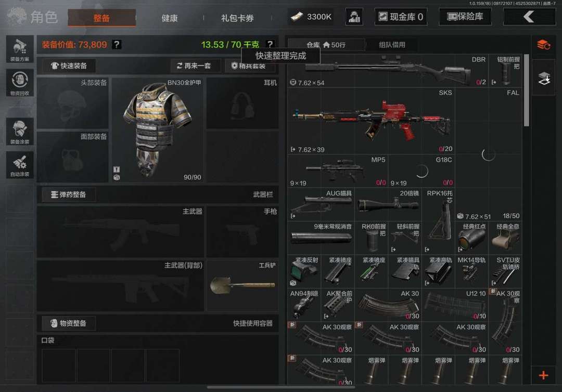Image resolution: width=562 pixels, height=392 pixels.
Task: Click the 快速装备 button
Action: [x=69, y=66]
